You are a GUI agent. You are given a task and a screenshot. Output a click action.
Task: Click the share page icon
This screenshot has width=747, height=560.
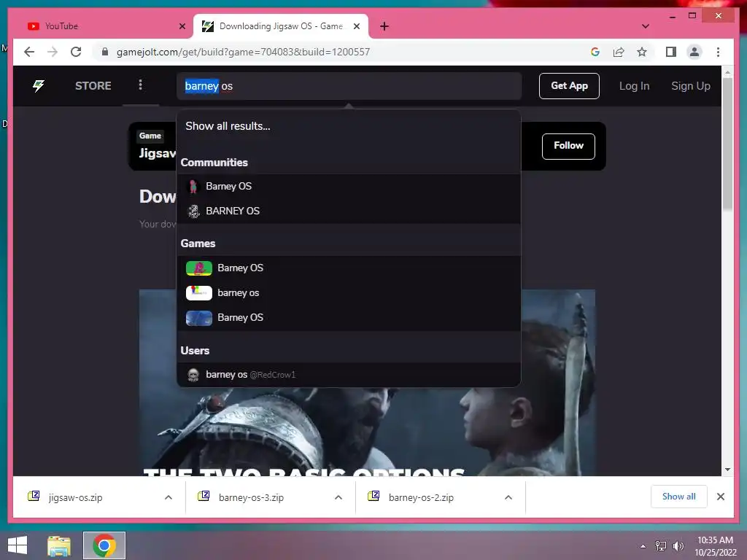click(619, 52)
